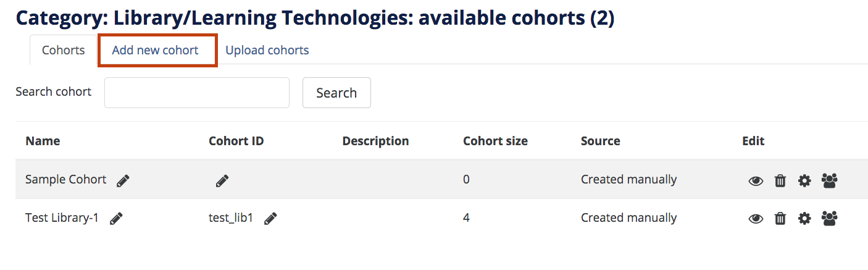Focus the Search cohort text field
868x270 pixels.
(197, 93)
